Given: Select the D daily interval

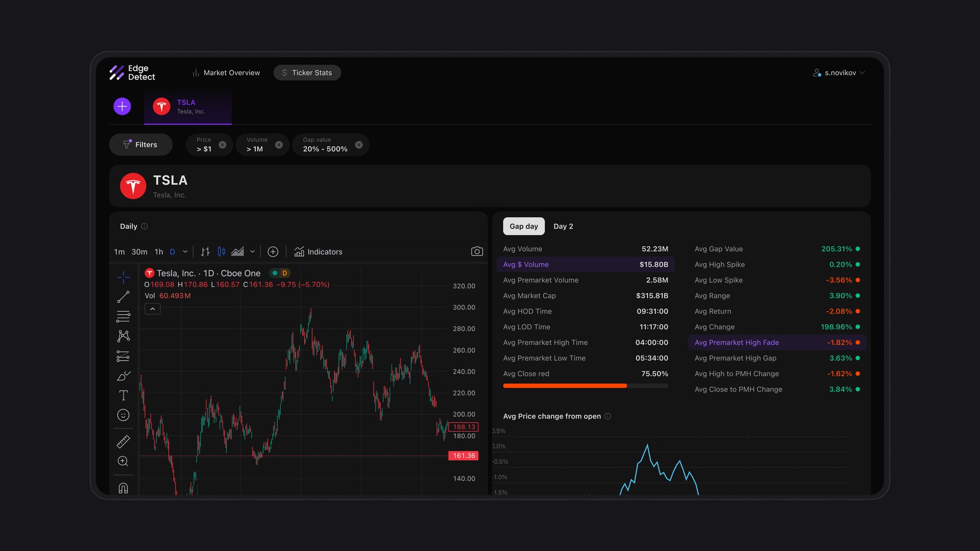Looking at the screenshot, I should [x=173, y=252].
